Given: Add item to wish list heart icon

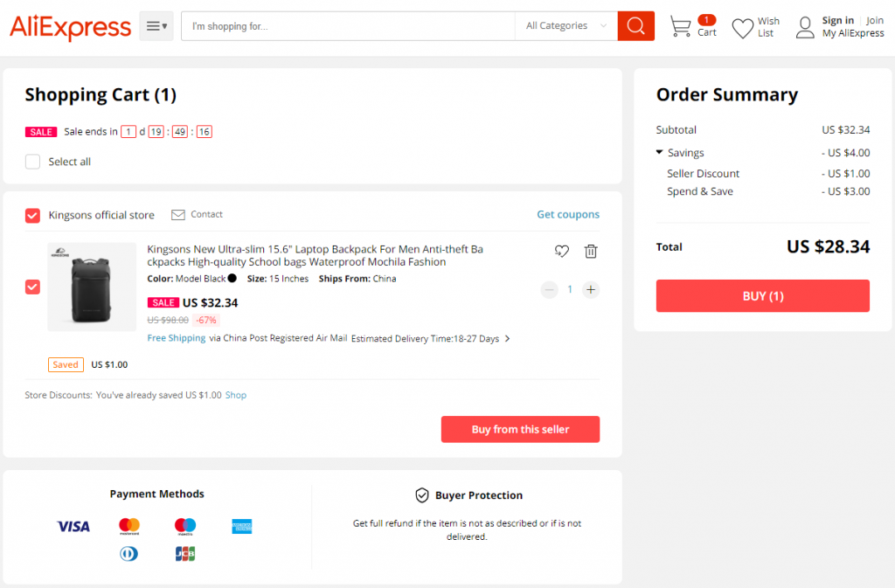Looking at the screenshot, I should pyautogui.click(x=562, y=251).
